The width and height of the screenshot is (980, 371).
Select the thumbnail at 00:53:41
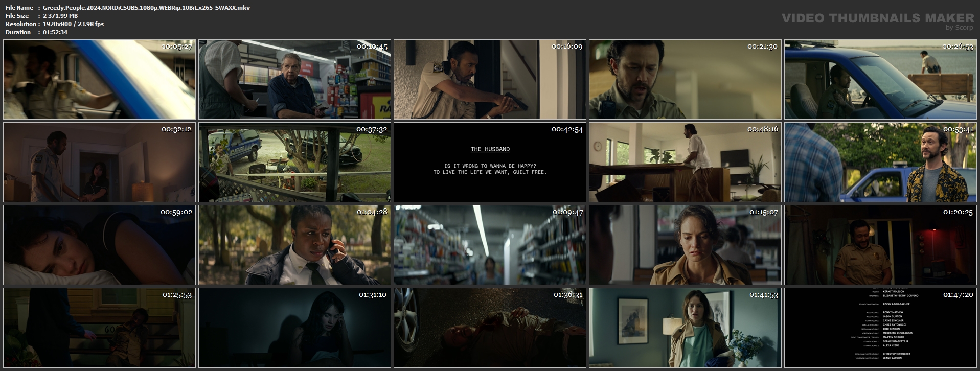click(880, 163)
